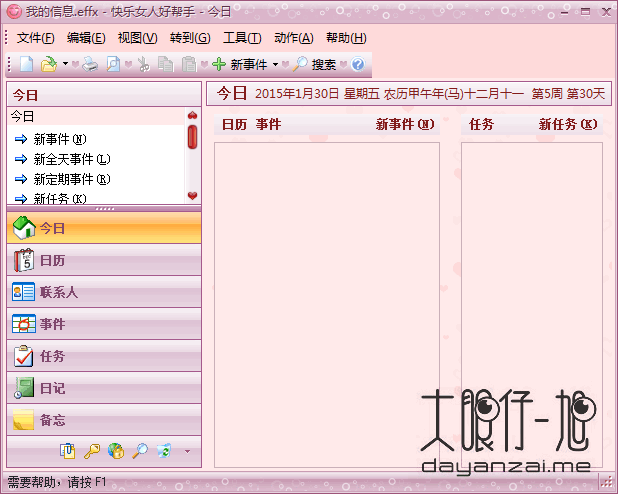Click the attachments paperclip icon in sidebar footer
This screenshot has height=494, width=618.
[x=68, y=451]
